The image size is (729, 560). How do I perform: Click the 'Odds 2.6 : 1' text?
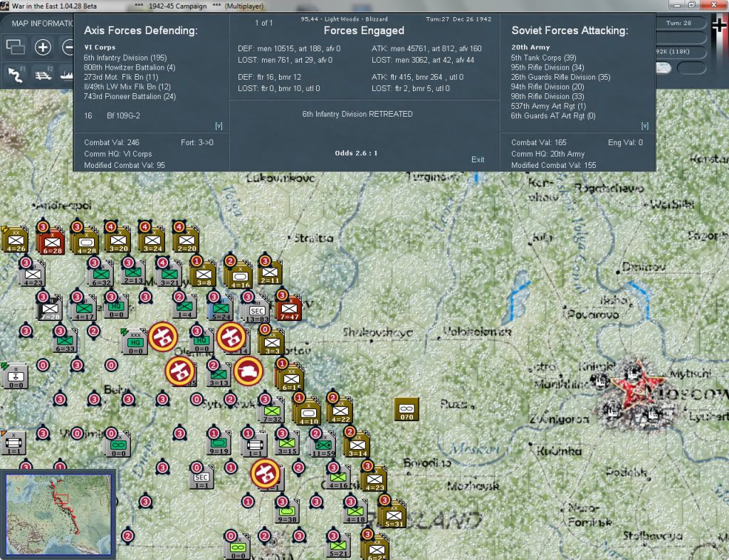[x=356, y=153]
